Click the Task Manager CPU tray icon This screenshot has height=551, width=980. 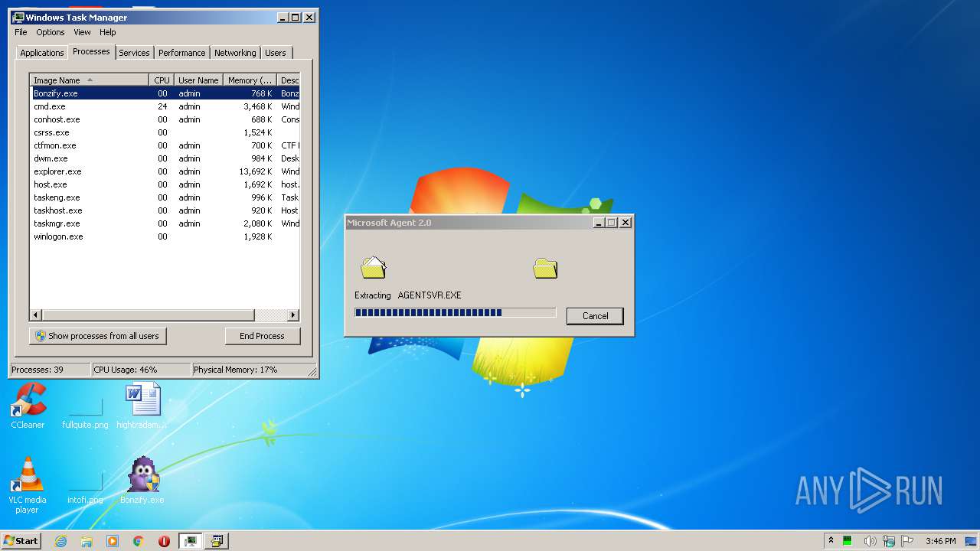848,541
